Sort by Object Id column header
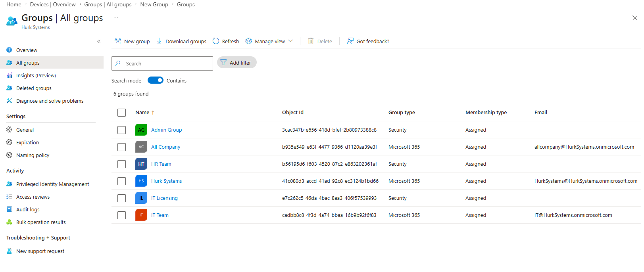 click(x=293, y=113)
